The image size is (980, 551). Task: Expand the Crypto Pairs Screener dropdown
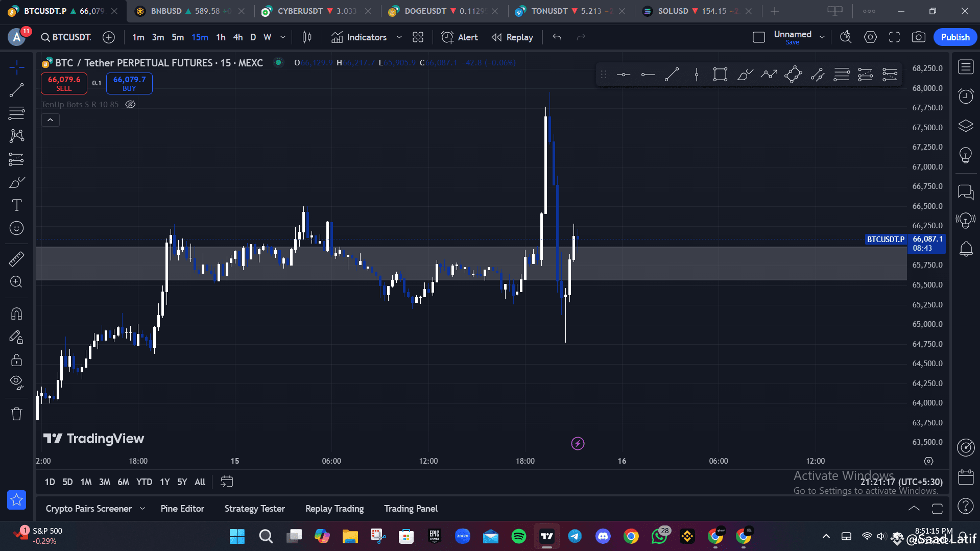(142, 509)
